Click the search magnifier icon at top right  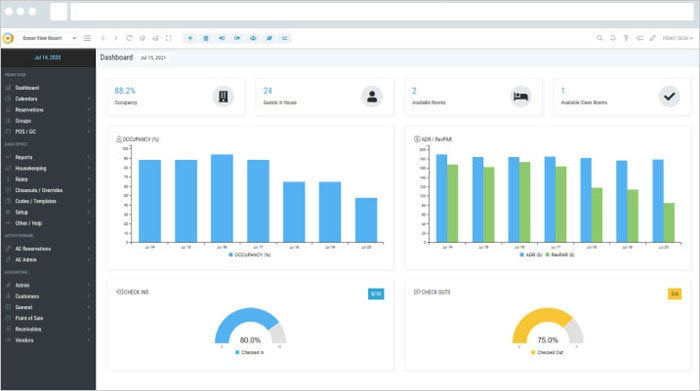click(x=600, y=38)
